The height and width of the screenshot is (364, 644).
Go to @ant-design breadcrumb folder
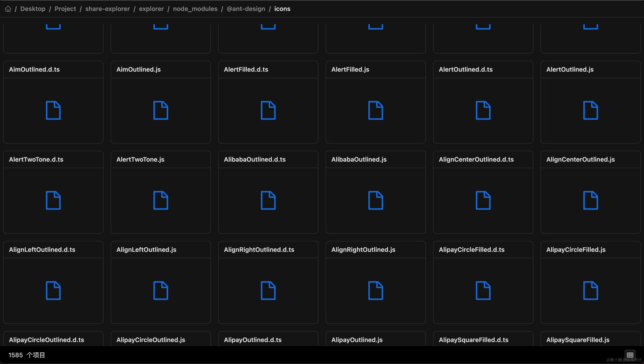(246, 9)
